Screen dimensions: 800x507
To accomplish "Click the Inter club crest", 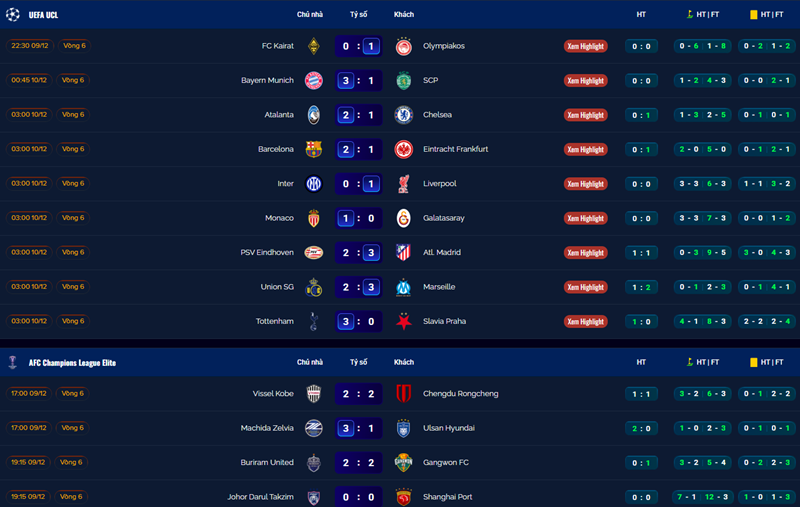I will [313, 184].
